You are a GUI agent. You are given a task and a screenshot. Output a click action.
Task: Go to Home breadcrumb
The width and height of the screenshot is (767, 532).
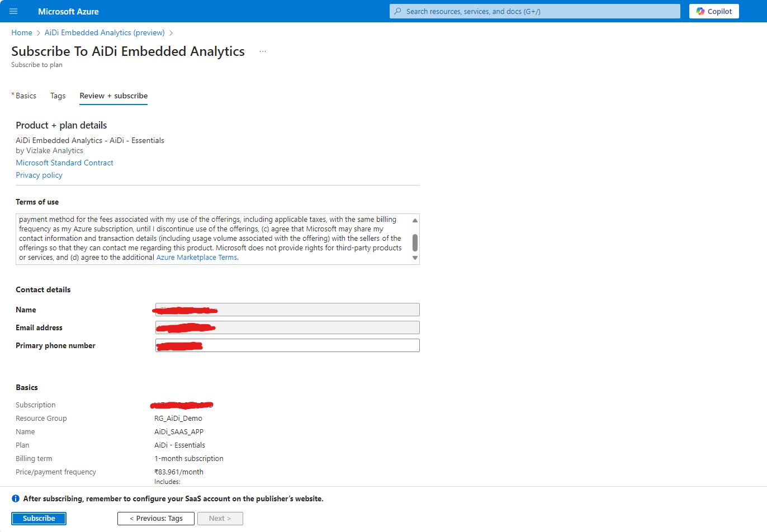click(22, 32)
